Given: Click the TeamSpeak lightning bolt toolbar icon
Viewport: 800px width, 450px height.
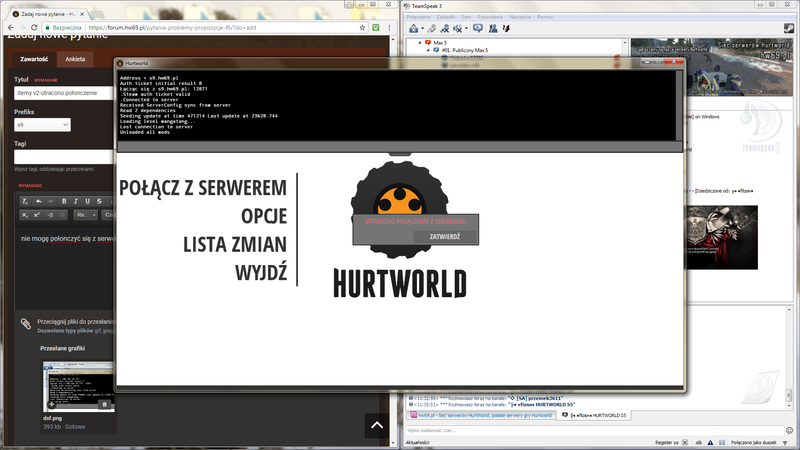Looking at the screenshot, I should pyautogui.click(x=506, y=29).
